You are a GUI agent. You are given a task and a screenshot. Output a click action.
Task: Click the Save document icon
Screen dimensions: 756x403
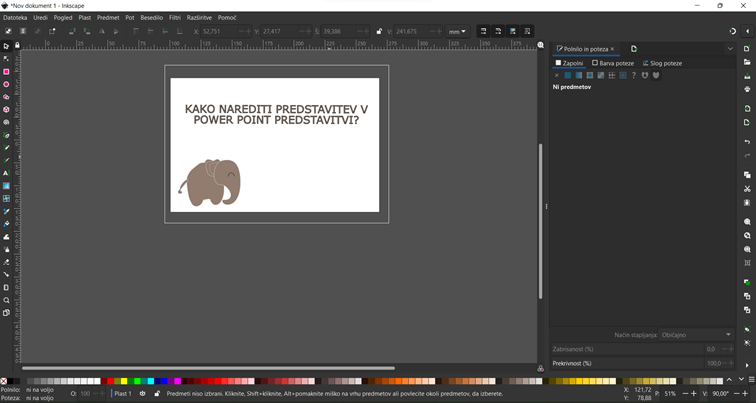pos(747,76)
